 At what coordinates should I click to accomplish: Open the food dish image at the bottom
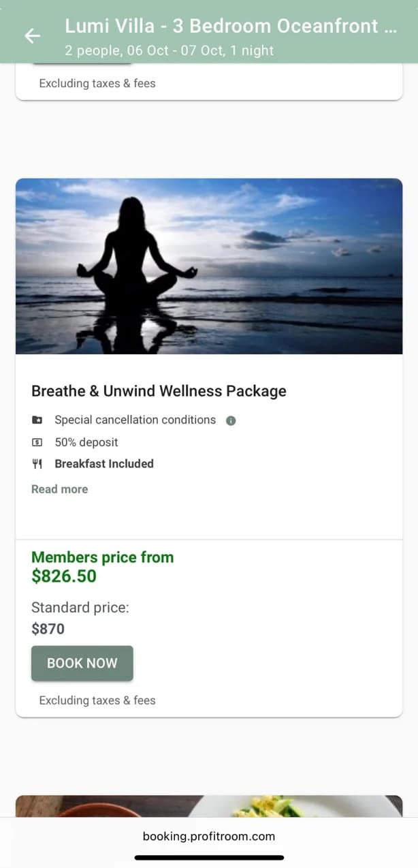point(209,806)
